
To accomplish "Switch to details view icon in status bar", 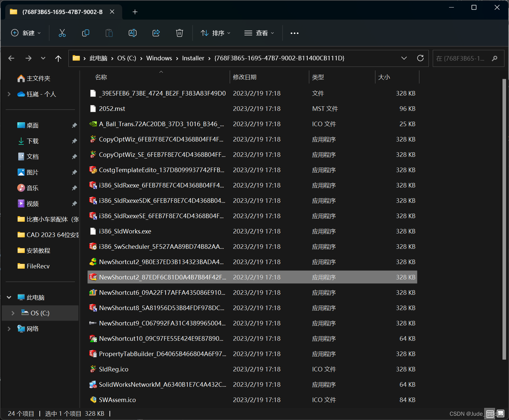I will pos(489,413).
